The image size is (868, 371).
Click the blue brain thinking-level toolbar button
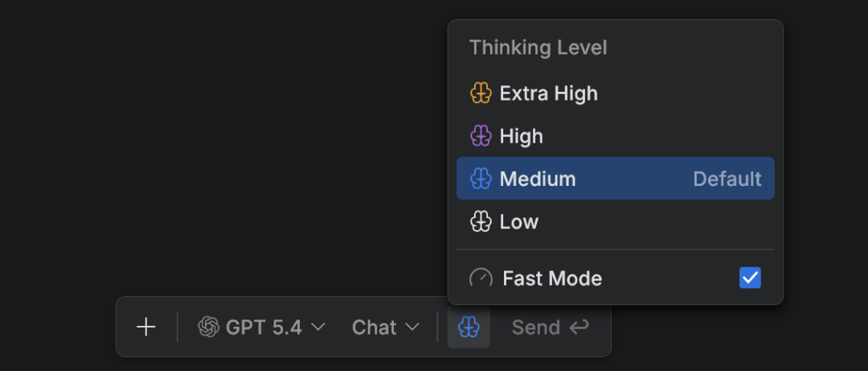(x=469, y=327)
